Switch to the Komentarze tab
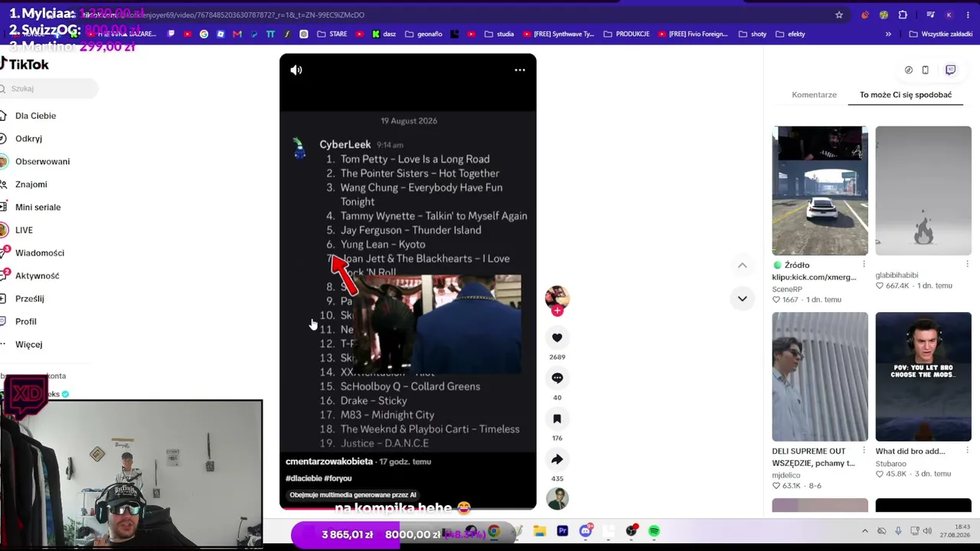Viewport: 980px width, 551px height. (814, 95)
